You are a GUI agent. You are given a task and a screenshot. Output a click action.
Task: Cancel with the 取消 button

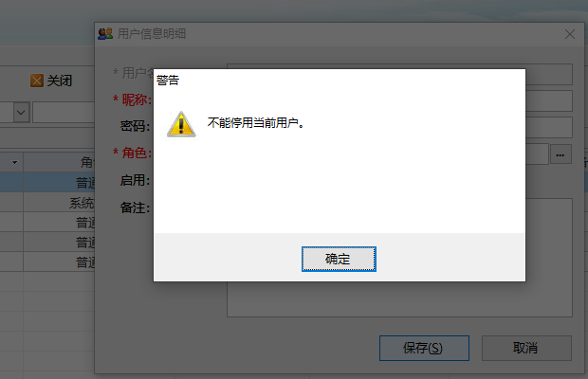click(526, 348)
